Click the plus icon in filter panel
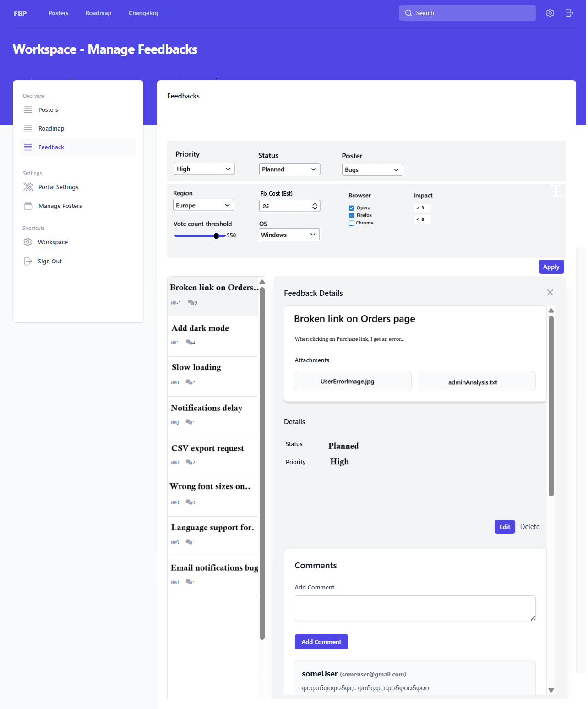The width and height of the screenshot is (588, 709). click(555, 191)
